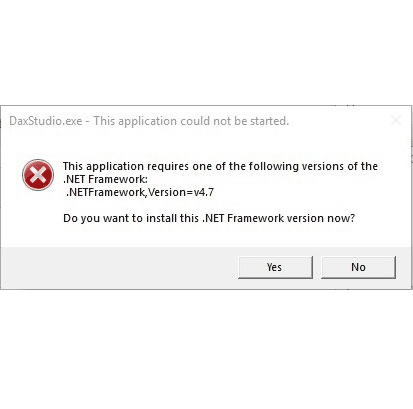The height and width of the screenshot is (409, 413).
Task: Click title text "This application could not be started."
Action: pos(191,121)
